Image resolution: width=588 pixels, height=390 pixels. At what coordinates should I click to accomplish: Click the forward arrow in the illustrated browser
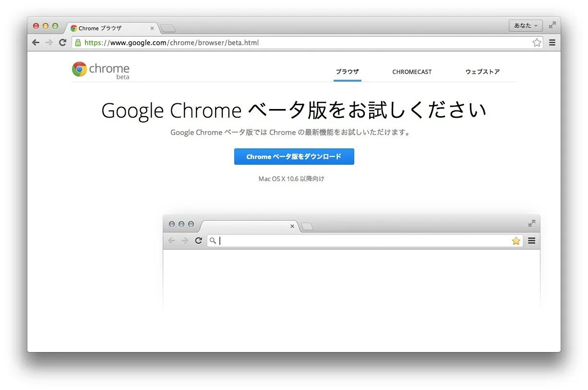point(185,241)
